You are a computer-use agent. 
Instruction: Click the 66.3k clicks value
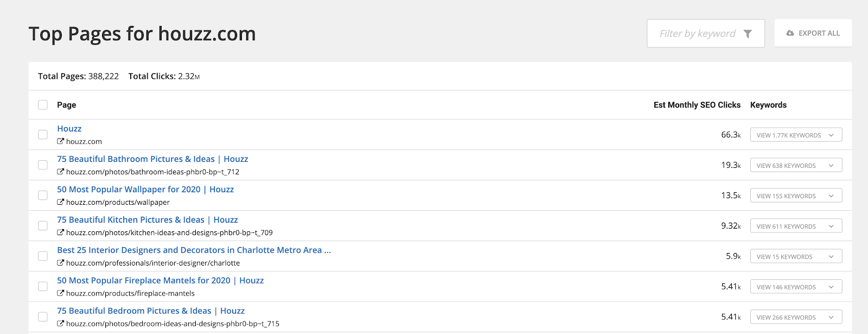point(731,135)
